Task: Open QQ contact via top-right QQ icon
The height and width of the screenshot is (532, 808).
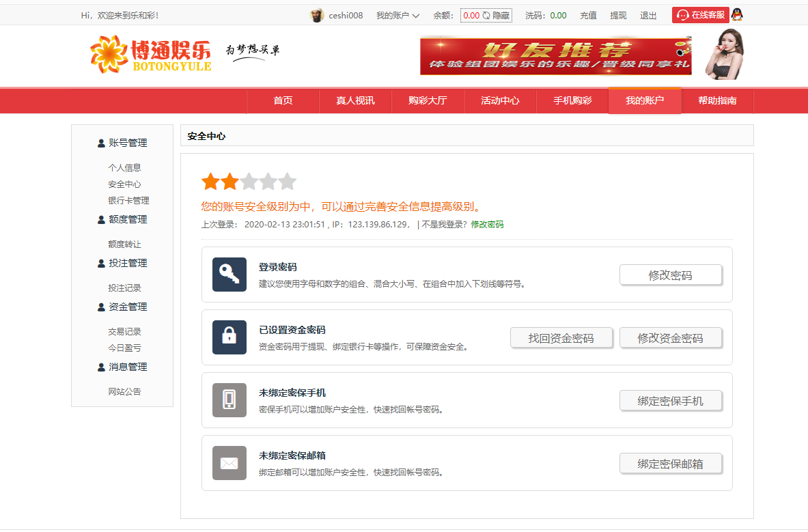Action: click(736, 14)
